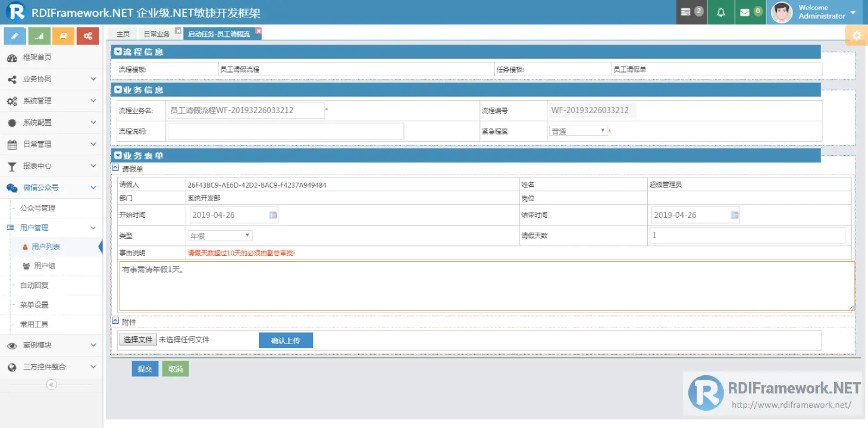Click the 流程说明 input field
This screenshot has height=428, width=868.
click(286, 131)
